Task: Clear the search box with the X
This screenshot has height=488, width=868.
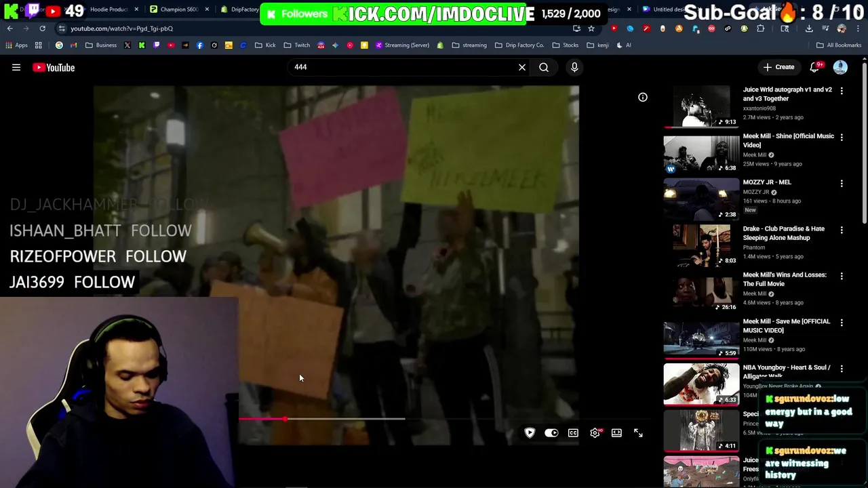Action: point(522,67)
